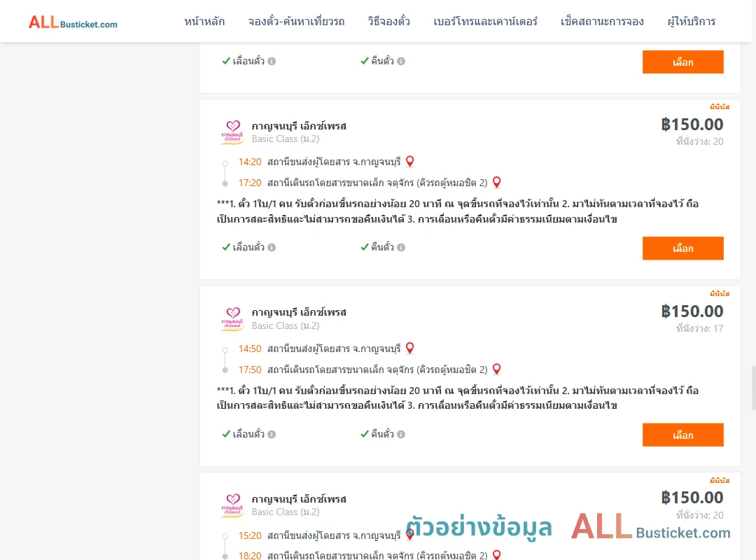Image resolution: width=756 pixels, height=560 pixels.
Task: Click the 14:50 departure time
Action: pos(250,349)
